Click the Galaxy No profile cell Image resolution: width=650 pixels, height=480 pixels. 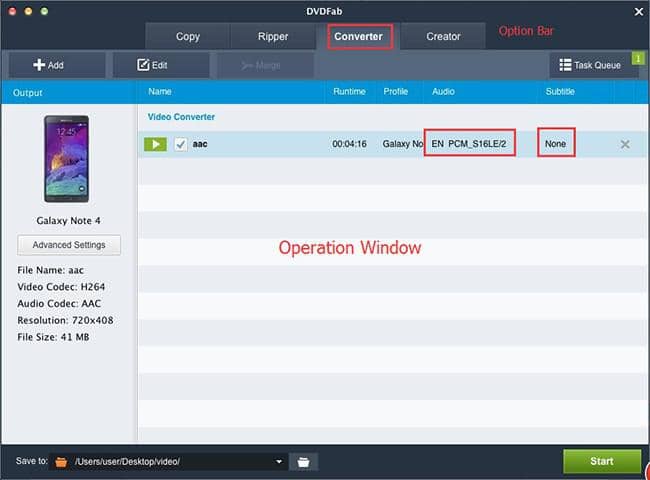point(403,144)
